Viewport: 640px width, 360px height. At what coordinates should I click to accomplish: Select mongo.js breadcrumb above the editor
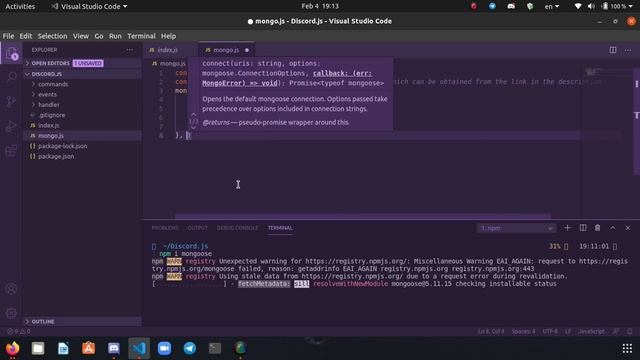tap(169, 63)
